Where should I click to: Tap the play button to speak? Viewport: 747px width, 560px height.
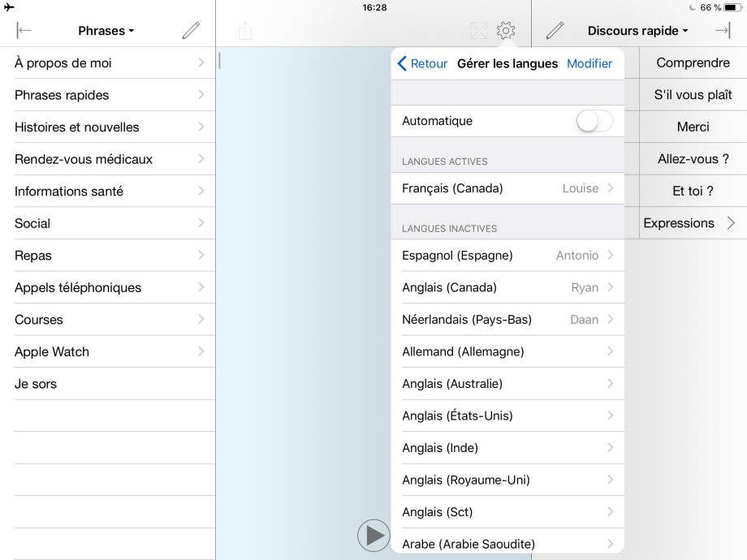(x=374, y=536)
